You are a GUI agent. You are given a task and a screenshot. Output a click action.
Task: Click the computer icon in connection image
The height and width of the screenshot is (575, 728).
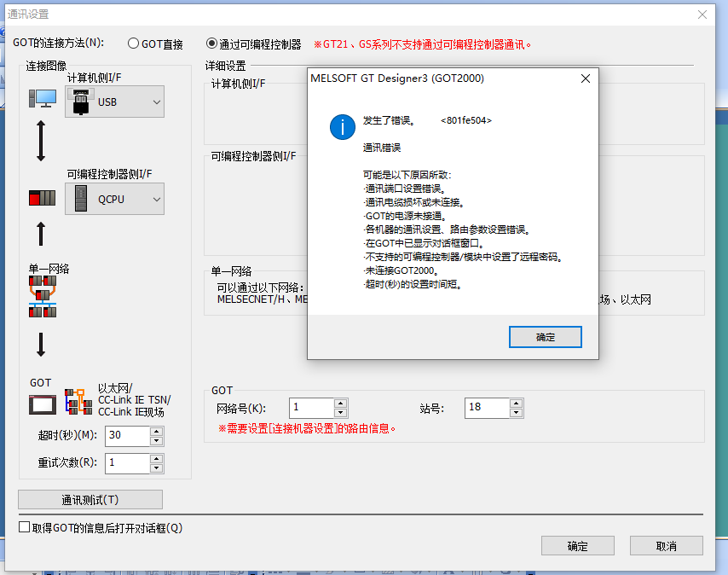(43, 100)
